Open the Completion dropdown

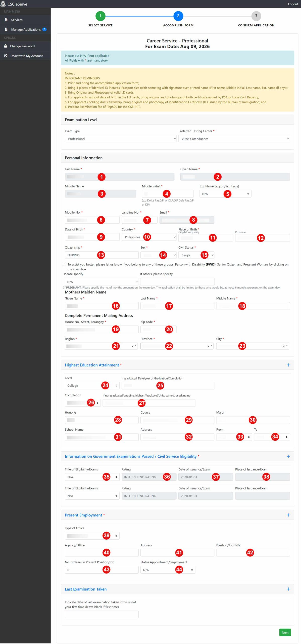pos(83,403)
